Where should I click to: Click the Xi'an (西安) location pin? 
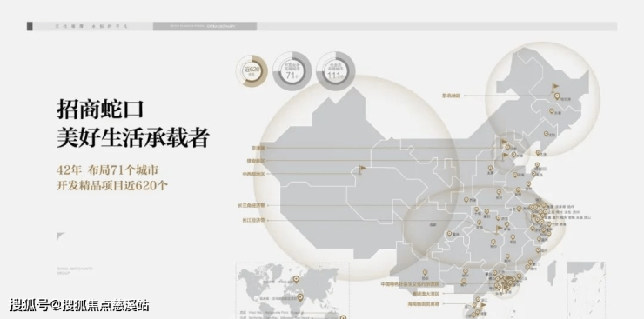[466, 200]
